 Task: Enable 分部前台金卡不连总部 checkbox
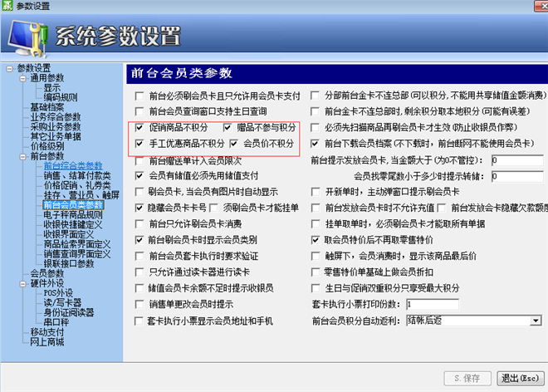[x=315, y=96]
